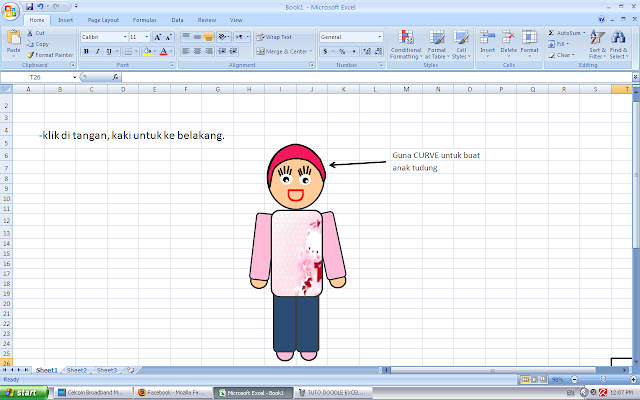Click Delete in the Cells group
The height and width of the screenshot is (400, 640).
pos(509,43)
